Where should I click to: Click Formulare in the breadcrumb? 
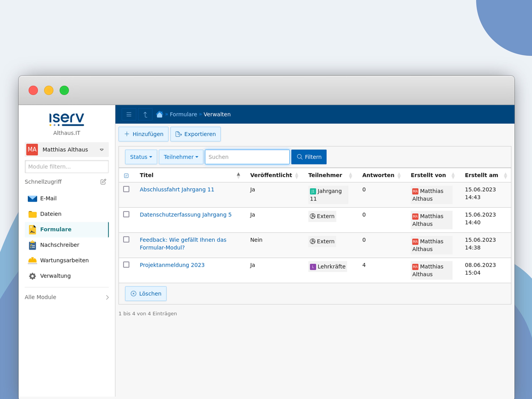point(183,114)
